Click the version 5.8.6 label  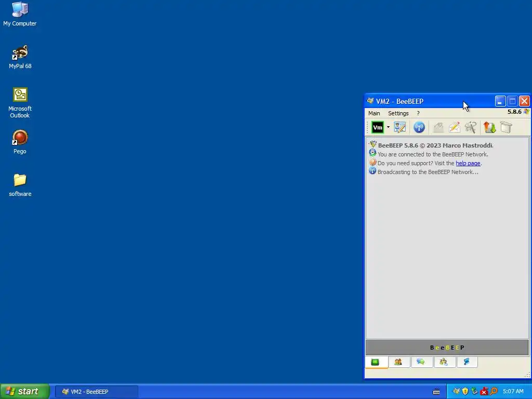pyautogui.click(x=514, y=112)
